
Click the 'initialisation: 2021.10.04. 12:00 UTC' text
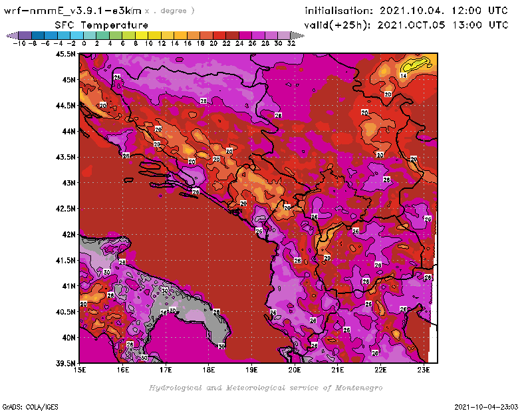[406, 11]
